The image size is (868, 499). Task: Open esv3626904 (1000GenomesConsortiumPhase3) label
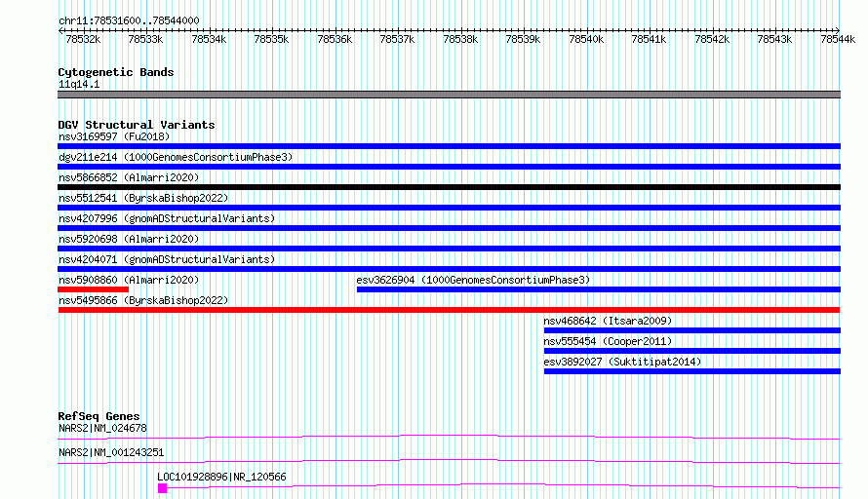[x=473, y=280]
